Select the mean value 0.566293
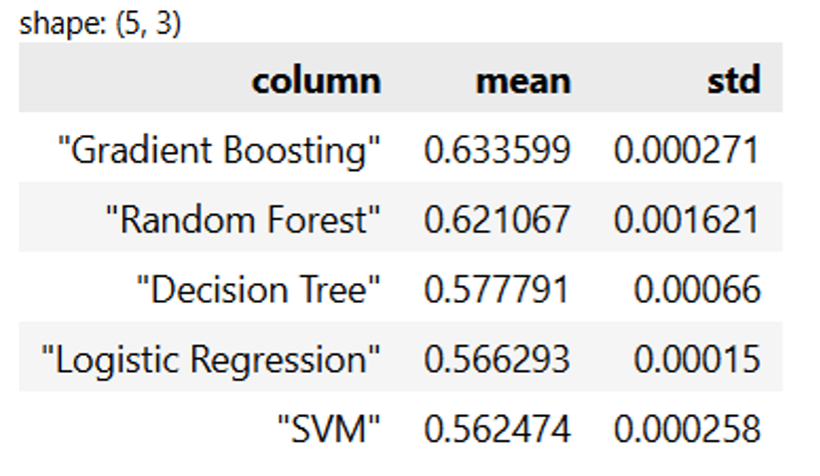 pos(497,360)
